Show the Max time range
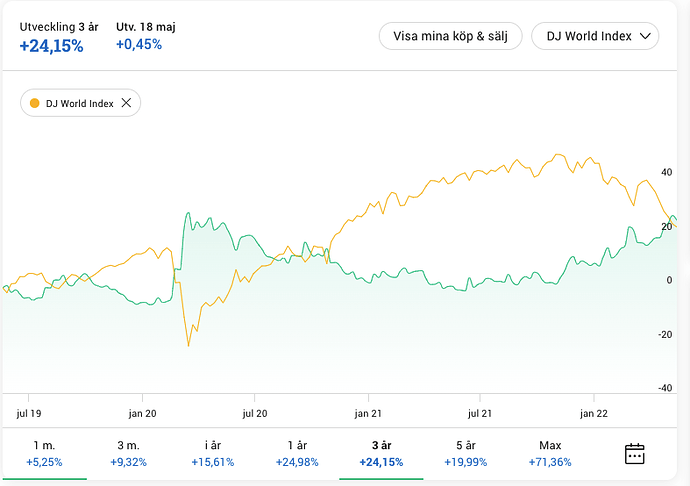 549,453
